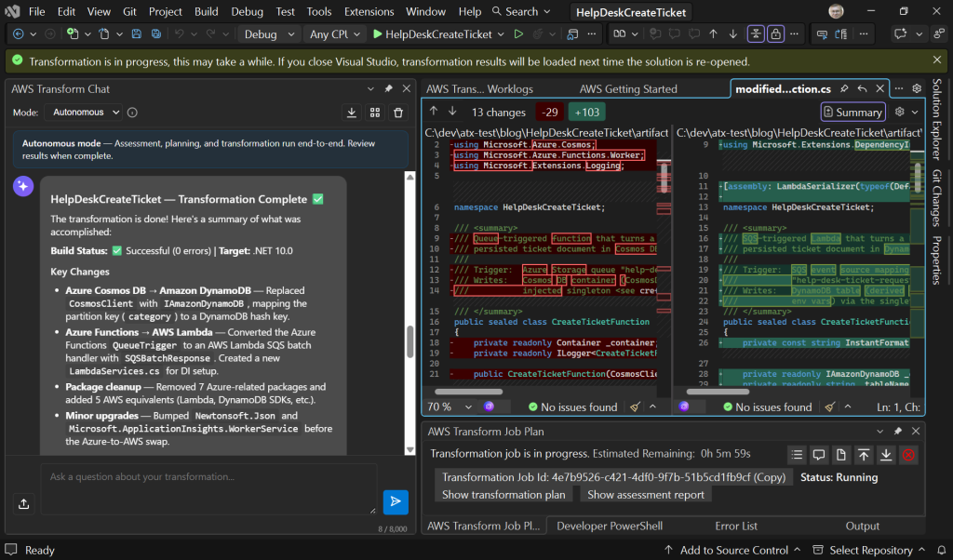Go to the previous change with the up arrow
This screenshot has height=560, width=953.
(x=434, y=111)
